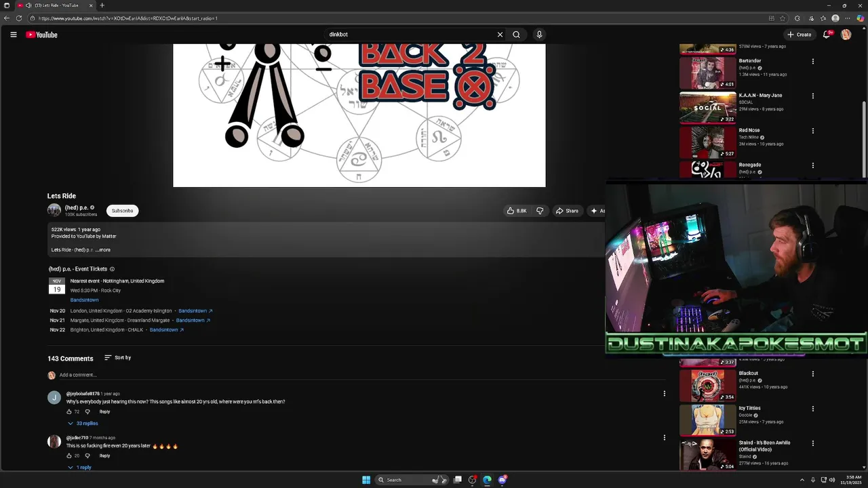Viewport: 868px width, 488px height.
Task: Open more options for Blackout video
Action: click(x=812, y=373)
